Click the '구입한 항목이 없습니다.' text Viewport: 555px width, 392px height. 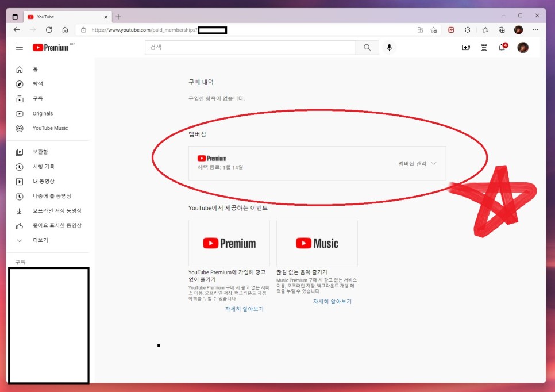(x=216, y=98)
